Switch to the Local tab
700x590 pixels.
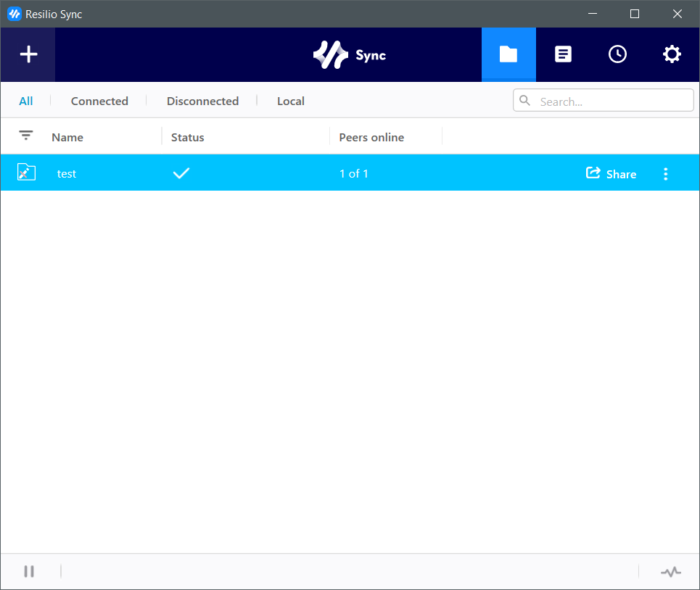pyautogui.click(x=291, y=101)
